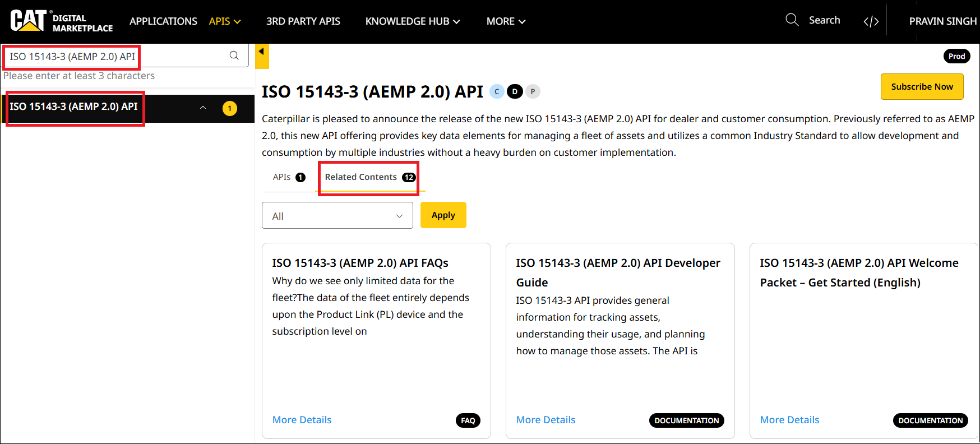The width and height of the screenshot is (980, 444).
Task: Collapse the sidebar with yellow arrow tab
Action: (x=262, y=56)
